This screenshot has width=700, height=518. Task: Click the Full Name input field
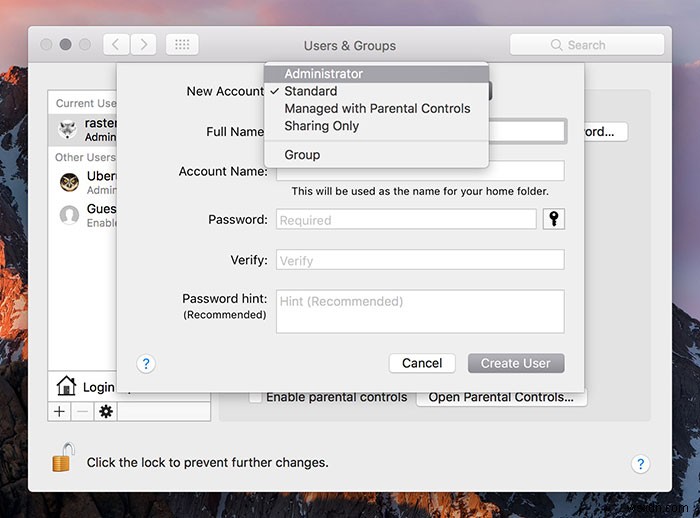click(x=528, y=131)
